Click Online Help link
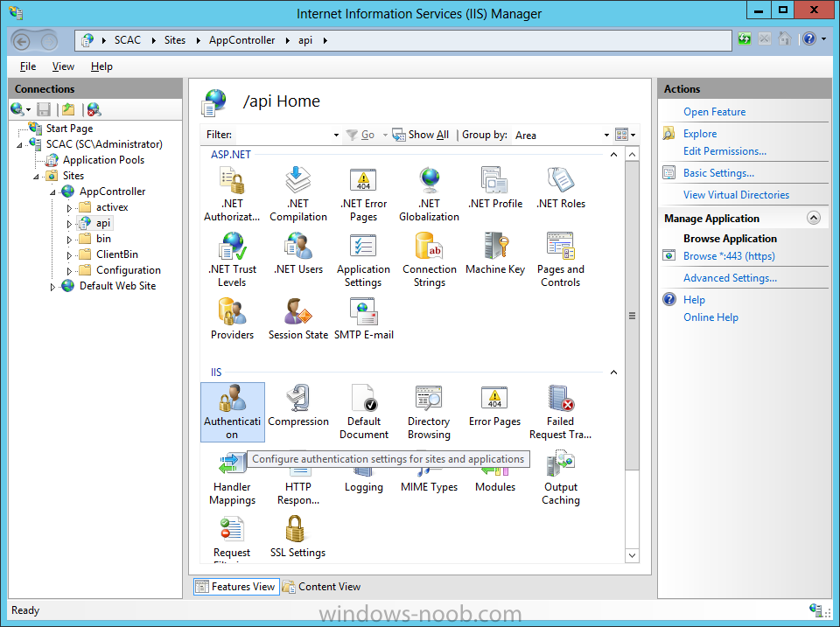 pos(710,317)
